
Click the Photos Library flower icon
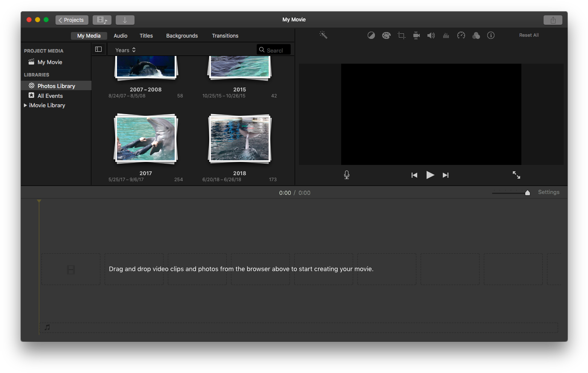[x=32, y=85]
